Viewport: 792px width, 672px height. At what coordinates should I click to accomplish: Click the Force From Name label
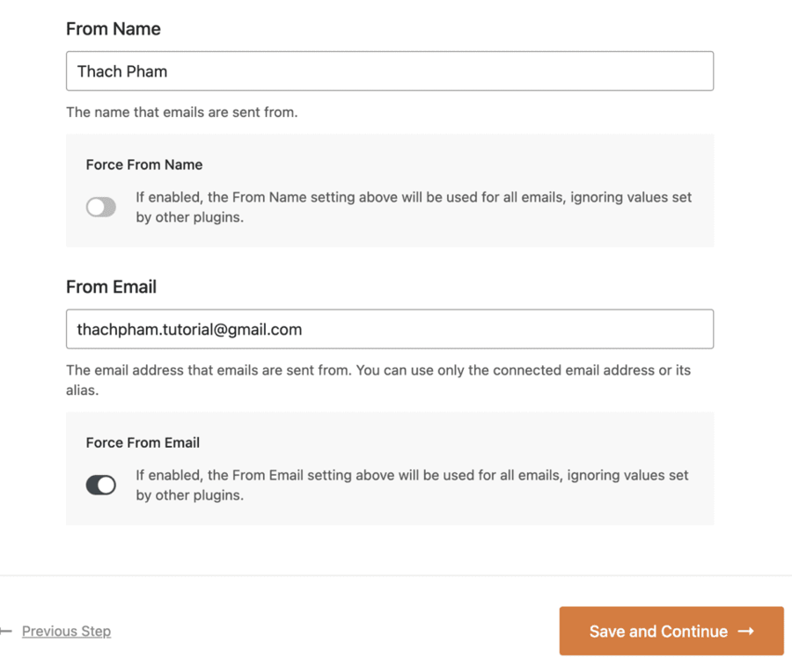144,164
